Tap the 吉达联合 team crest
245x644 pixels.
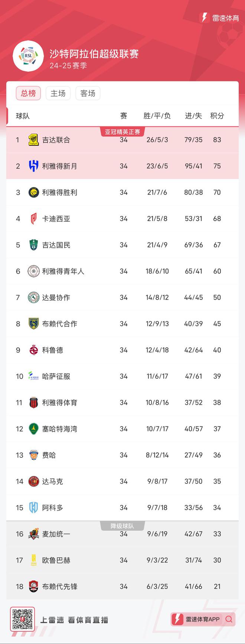pyautogui.click(x=33, y=140)
